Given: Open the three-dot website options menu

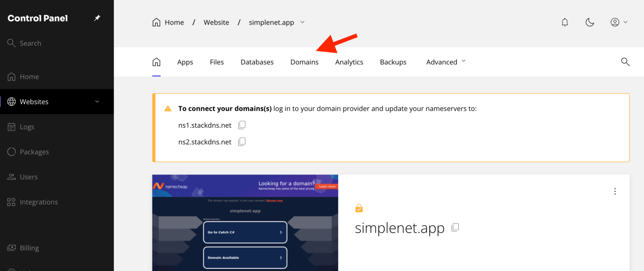Looking at the screenshot, I should click(615, 192).
